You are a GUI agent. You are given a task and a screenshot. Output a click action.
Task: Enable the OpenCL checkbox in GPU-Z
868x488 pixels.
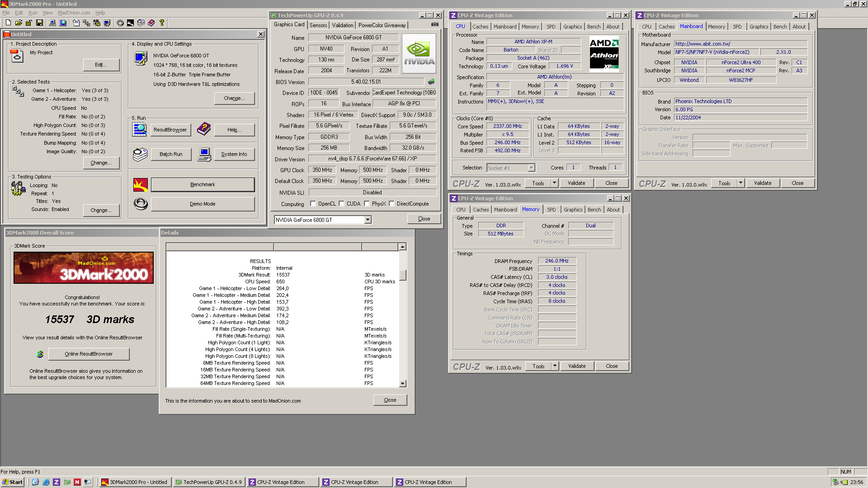pos(313,204)
